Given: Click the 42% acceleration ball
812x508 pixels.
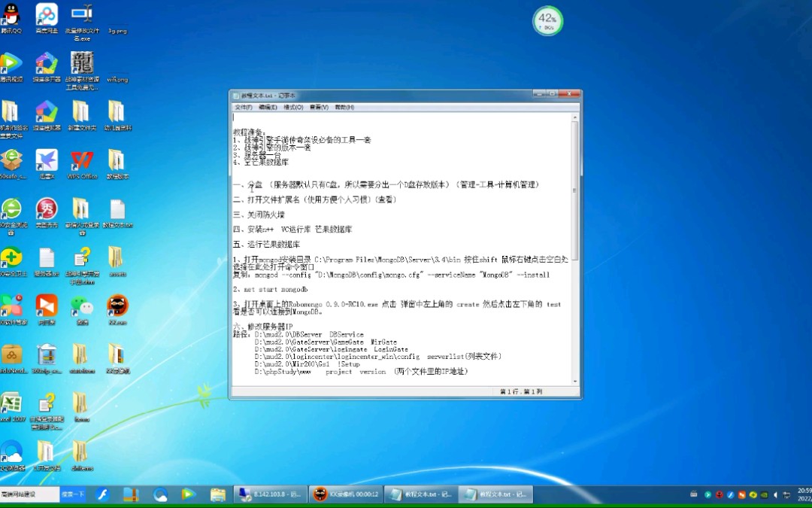Looking at the screenshot, I should [547, 20].
